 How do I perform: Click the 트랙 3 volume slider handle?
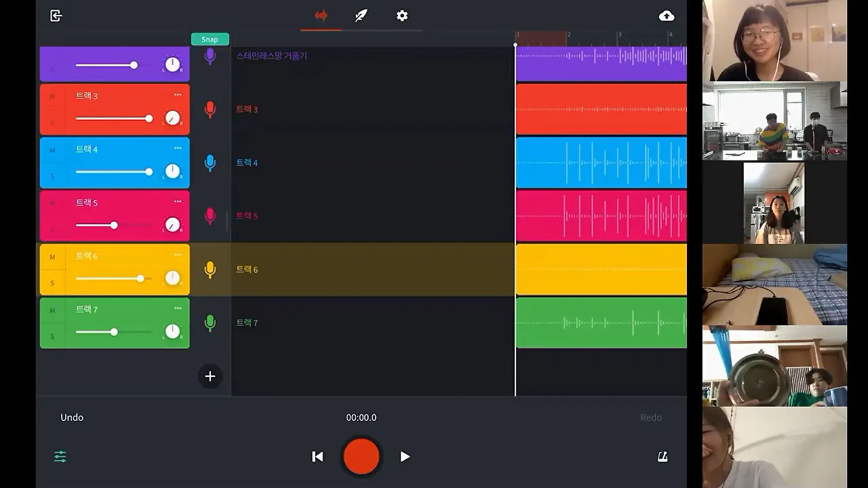[149, 119]
